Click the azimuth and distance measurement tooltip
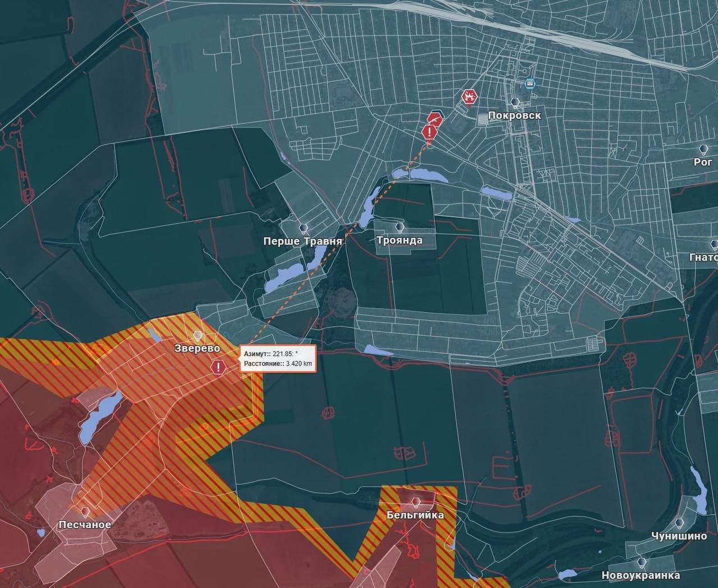Image resolution: width=718 pixels, height=588 pixels. (278, 359)
